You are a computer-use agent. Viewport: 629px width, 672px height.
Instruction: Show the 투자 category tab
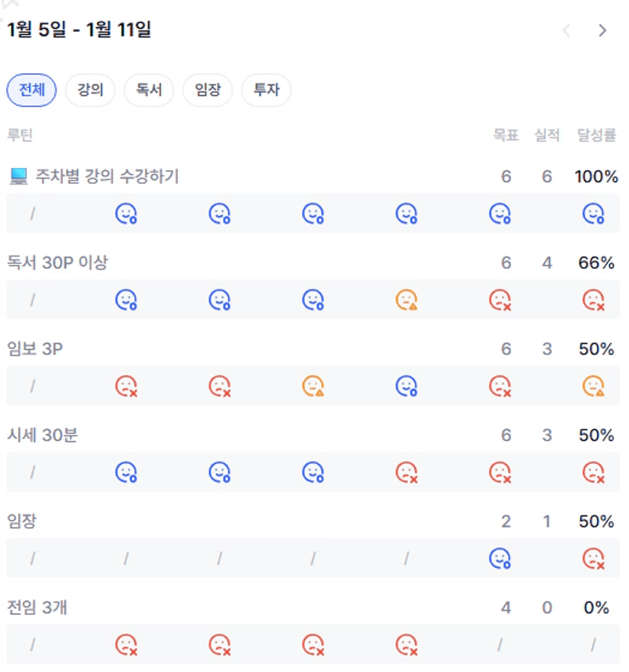(x=266, y=90)
